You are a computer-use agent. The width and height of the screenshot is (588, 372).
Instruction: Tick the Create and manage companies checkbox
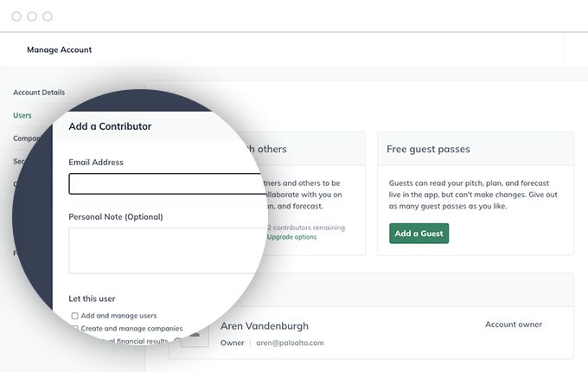(75, 329)
